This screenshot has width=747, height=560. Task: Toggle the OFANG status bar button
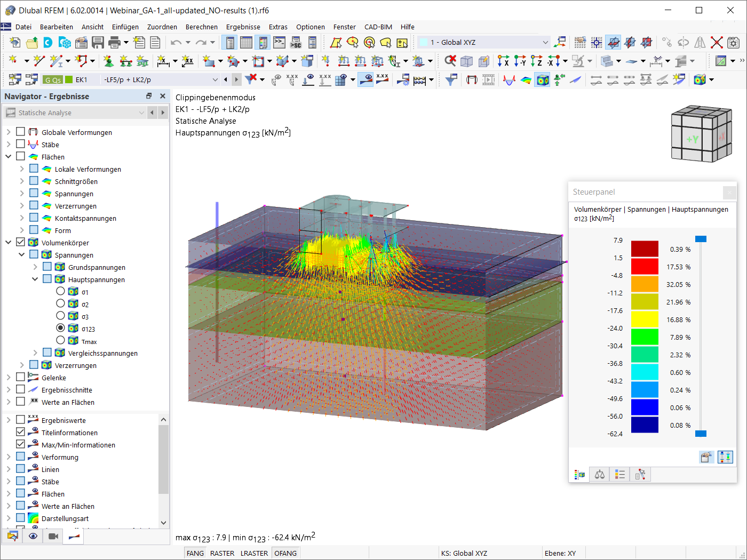pyautogui.click(x=285, y=553)
